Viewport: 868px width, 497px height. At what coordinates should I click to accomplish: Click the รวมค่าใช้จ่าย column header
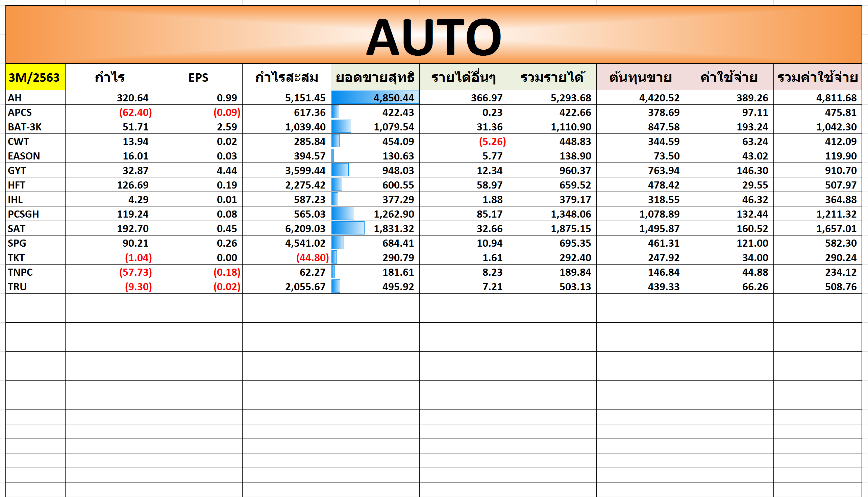pos(817,77)
